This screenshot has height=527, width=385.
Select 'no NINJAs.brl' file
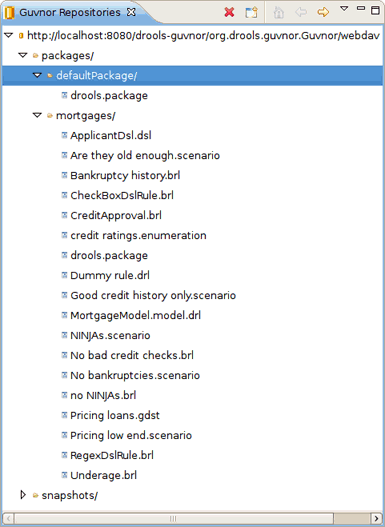tap(103, 395)
